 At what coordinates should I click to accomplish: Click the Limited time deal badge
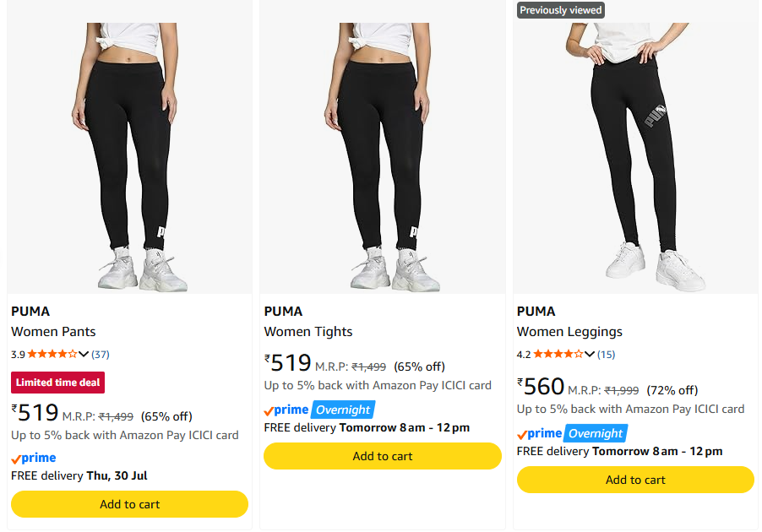click(57, 383)
